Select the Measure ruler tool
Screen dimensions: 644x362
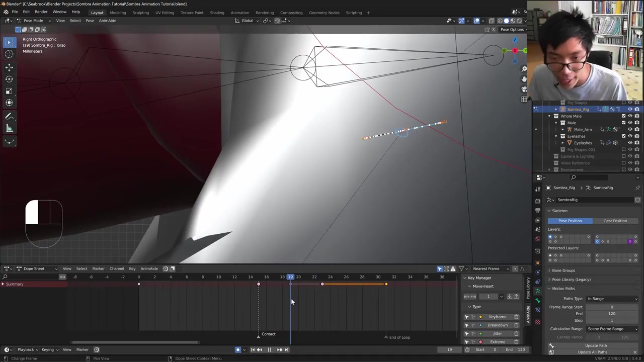click(x=9, y=128)
